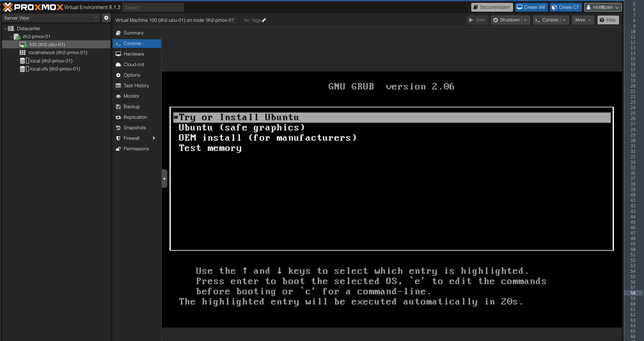Open Task History for the VM
Viewport: 644px width, 341px height.
[x=136, y=85]
